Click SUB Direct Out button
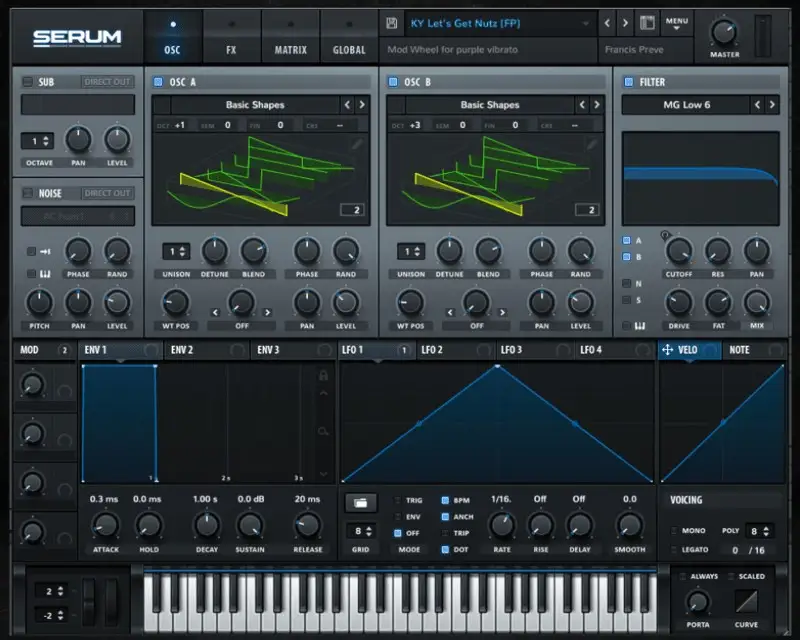Image resolution: width=800 pixels, height=640 pixels. [x=107, y=82]
